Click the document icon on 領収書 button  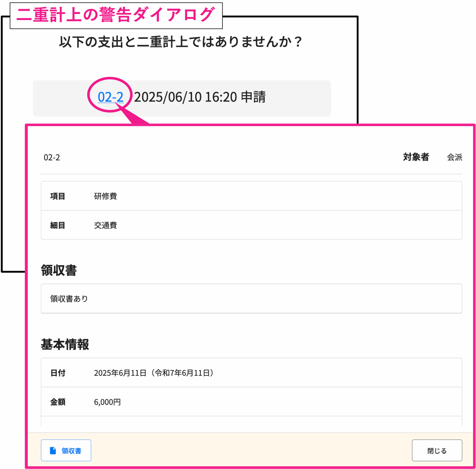point(53,451)
